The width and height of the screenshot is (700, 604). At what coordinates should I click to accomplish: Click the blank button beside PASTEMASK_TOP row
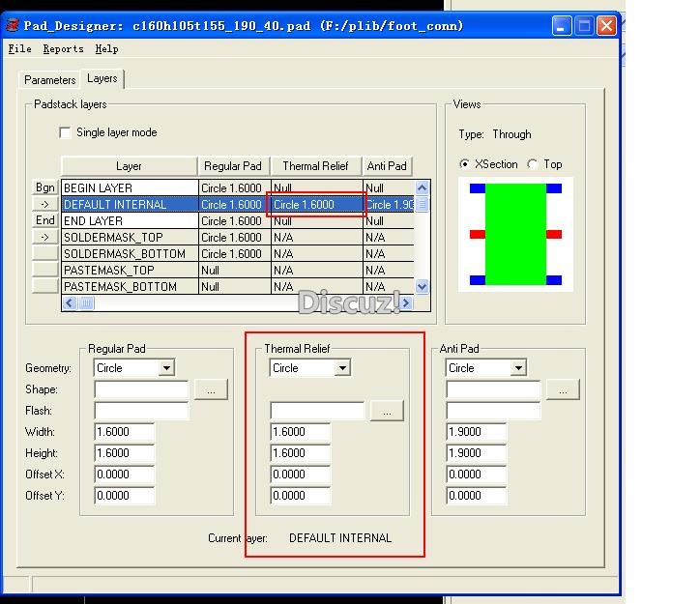pyautogui.click(x=45, y=270)
